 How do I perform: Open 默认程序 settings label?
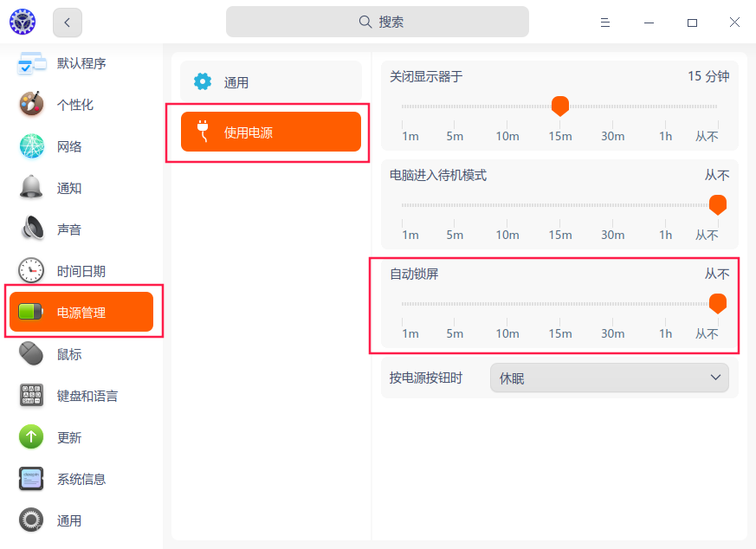click(x=81, y=63)
